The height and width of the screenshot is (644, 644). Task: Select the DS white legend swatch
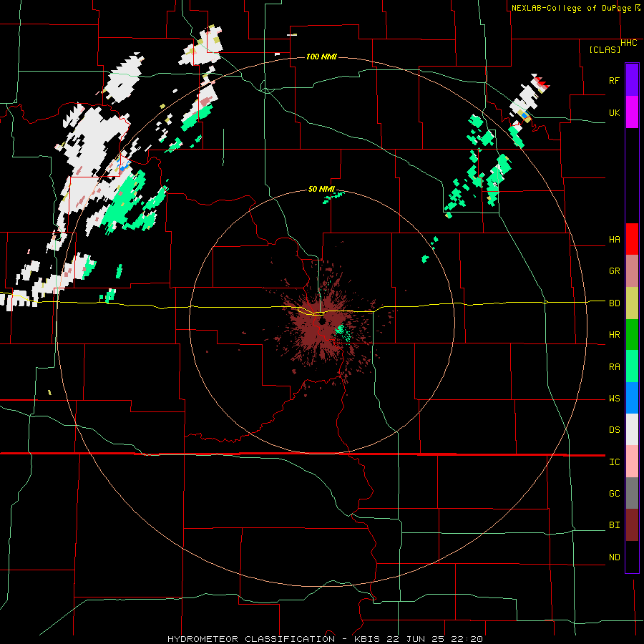click(x=632, y=429)
